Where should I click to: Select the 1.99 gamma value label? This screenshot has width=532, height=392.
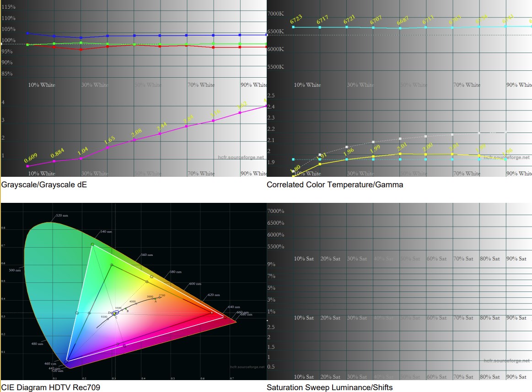click(x=375, y=149)
